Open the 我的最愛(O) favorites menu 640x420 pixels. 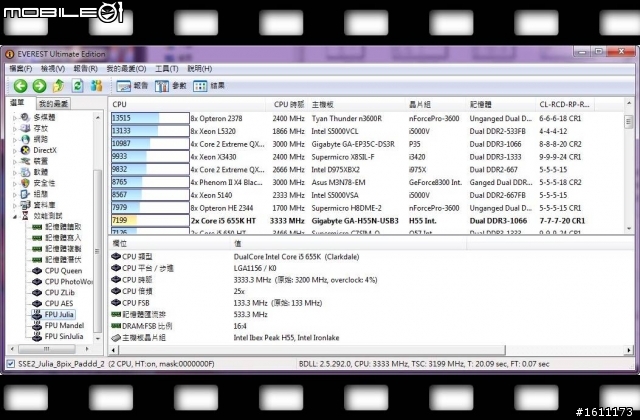[126, 69]
